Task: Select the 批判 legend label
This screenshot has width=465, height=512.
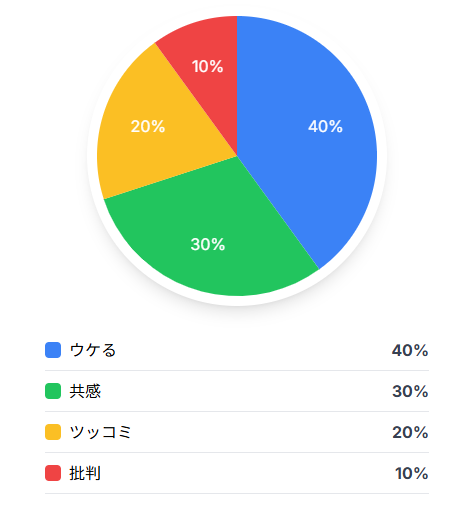Action: [x=85, y=473]
